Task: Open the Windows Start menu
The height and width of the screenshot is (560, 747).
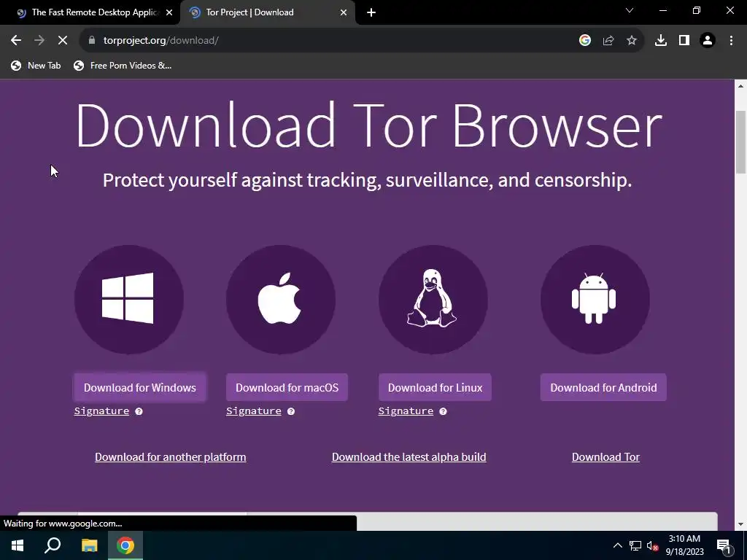Action: pyautogui.click(x=18, y=545)
